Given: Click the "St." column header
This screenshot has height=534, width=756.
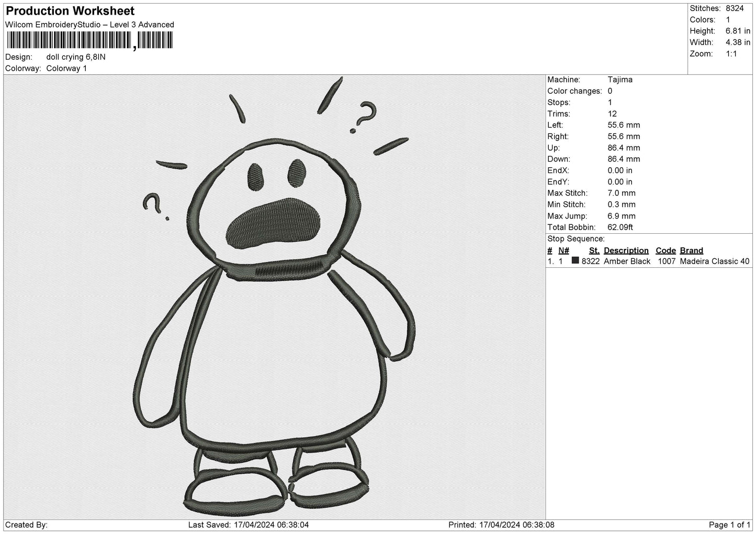Looking at the screenshot, I should click(594, 251).
